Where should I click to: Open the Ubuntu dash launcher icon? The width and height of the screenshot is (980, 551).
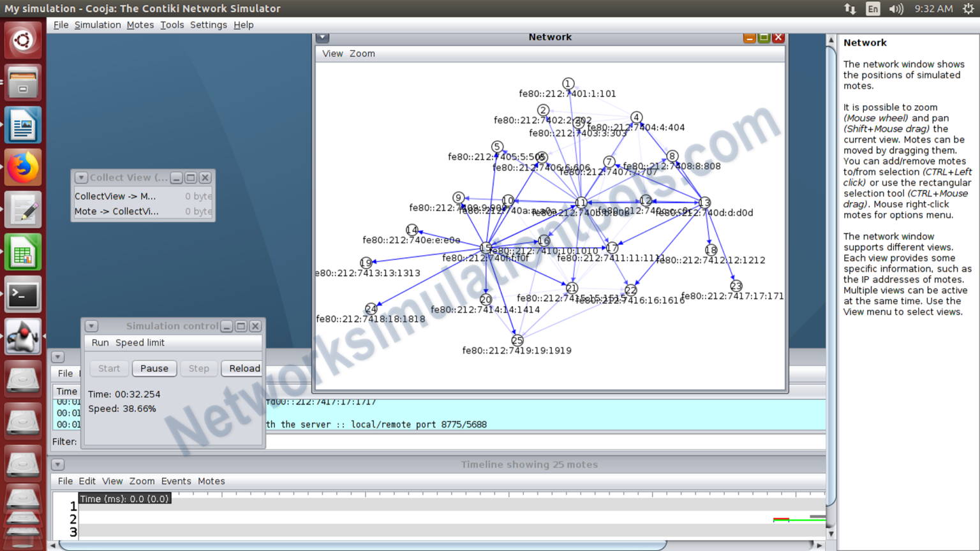coord(23,40)
